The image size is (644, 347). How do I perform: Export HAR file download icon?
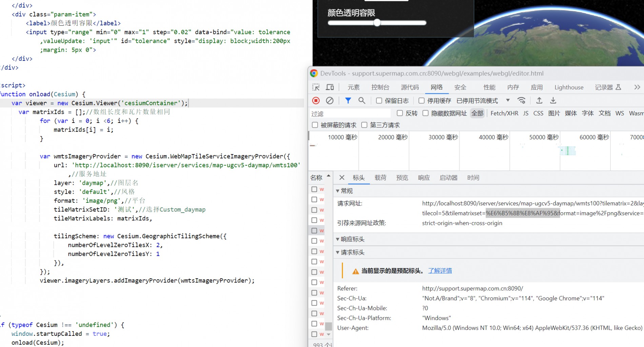pos(553,101)
